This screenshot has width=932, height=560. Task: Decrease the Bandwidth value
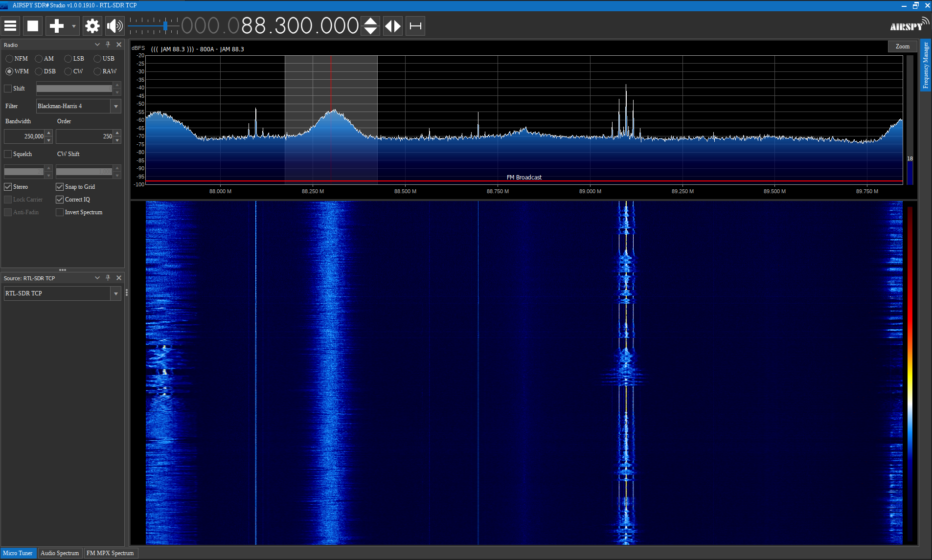coord(49,140)
